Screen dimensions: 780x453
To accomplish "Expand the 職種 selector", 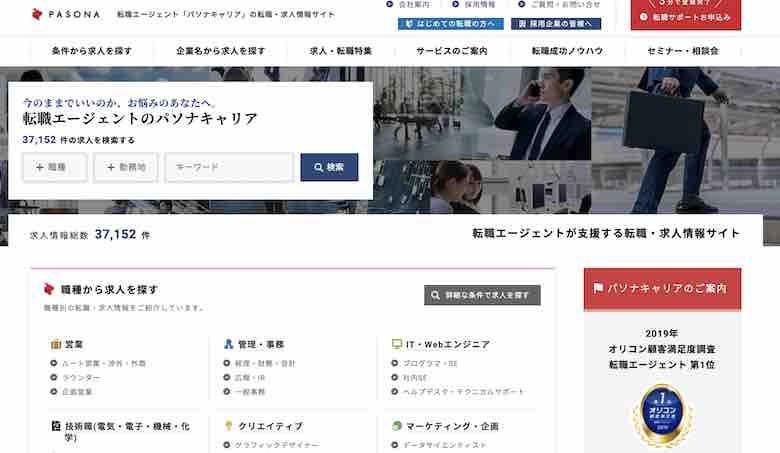I will (x=55, y=167).
